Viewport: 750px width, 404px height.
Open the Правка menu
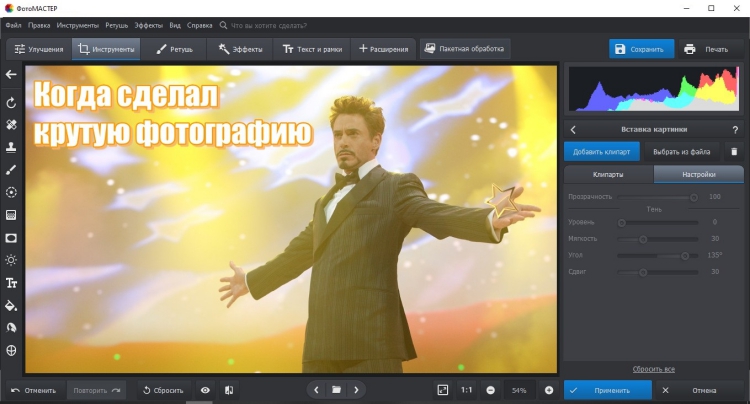[x=39, y=25]
